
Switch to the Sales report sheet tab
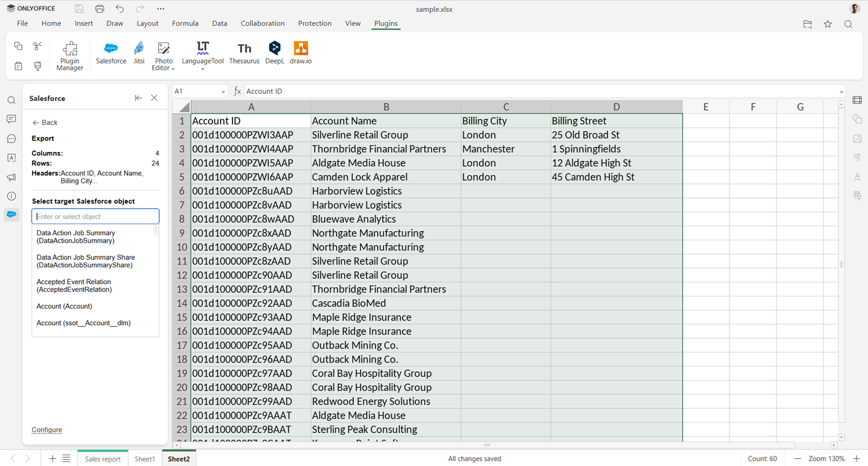(102, 459)
